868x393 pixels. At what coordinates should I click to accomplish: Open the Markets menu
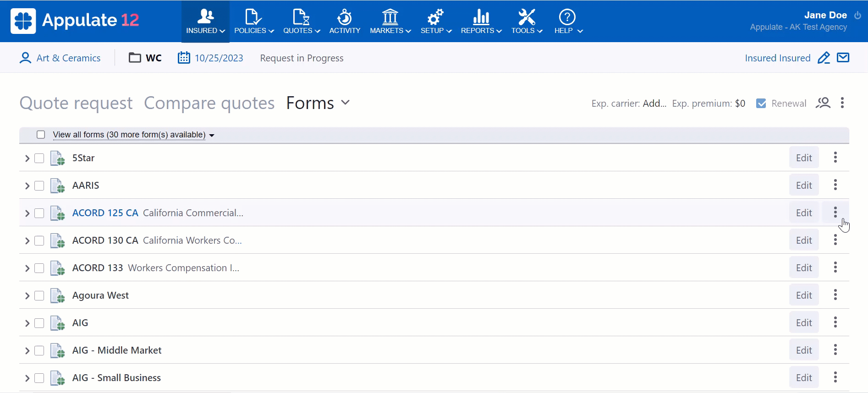tap(390, 22)
